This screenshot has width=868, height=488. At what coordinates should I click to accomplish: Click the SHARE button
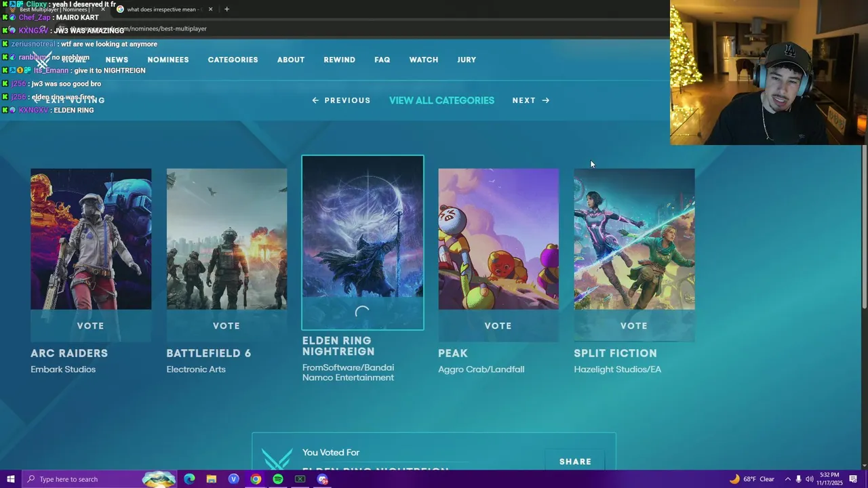[575, 462]
